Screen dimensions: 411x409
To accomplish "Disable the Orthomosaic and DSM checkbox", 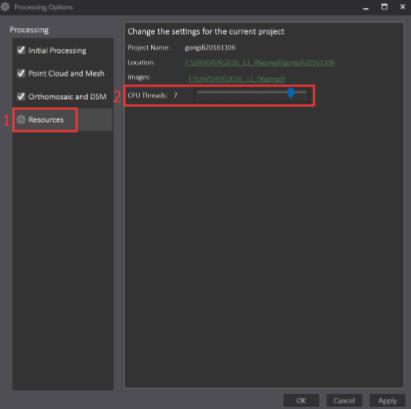I will pyautogui.click(x=21, y=97).
